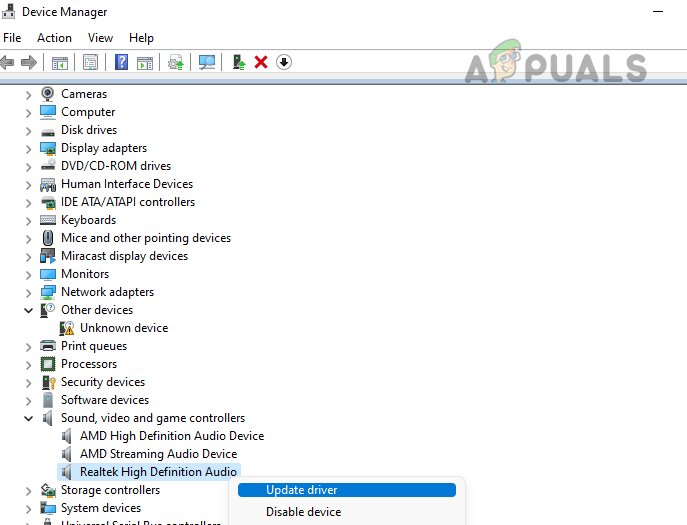Select AMD High Definition Audio Device
Image resolution: width=687 pixels, height=525 pixels.
pyautogui.click(x=172, y=436)
